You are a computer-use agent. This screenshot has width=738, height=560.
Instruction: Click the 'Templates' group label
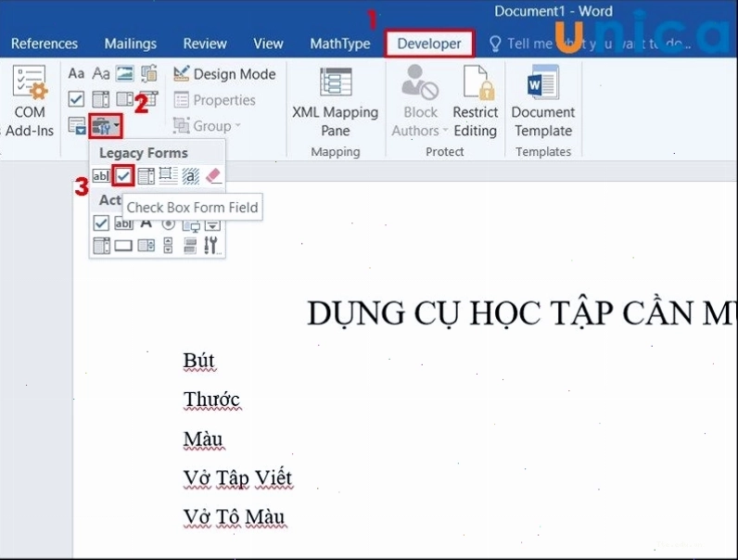point(543,151)
